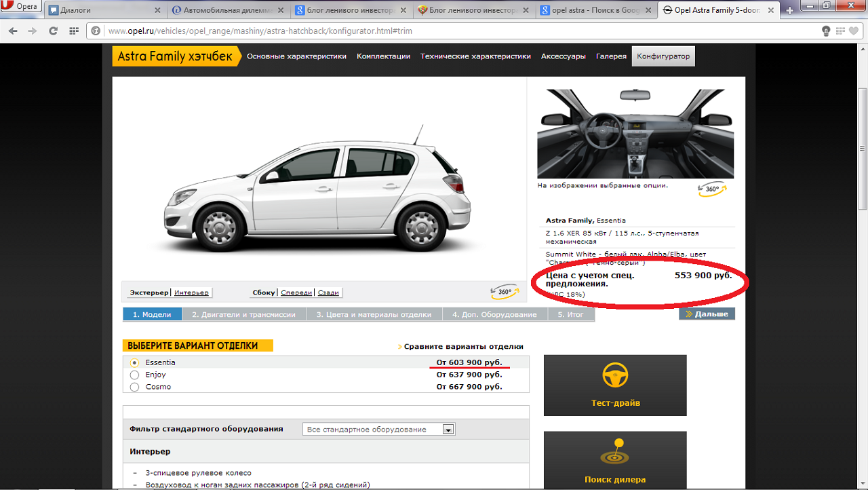Click the lightbulb icon in address bar
This screenshot has height=490, width=868.
[x=826, y=31]
